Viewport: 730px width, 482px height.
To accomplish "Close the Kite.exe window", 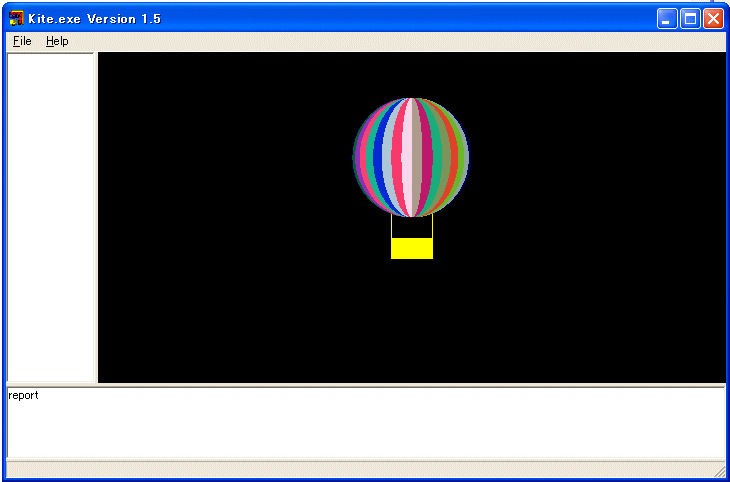I will coord(713,19).
